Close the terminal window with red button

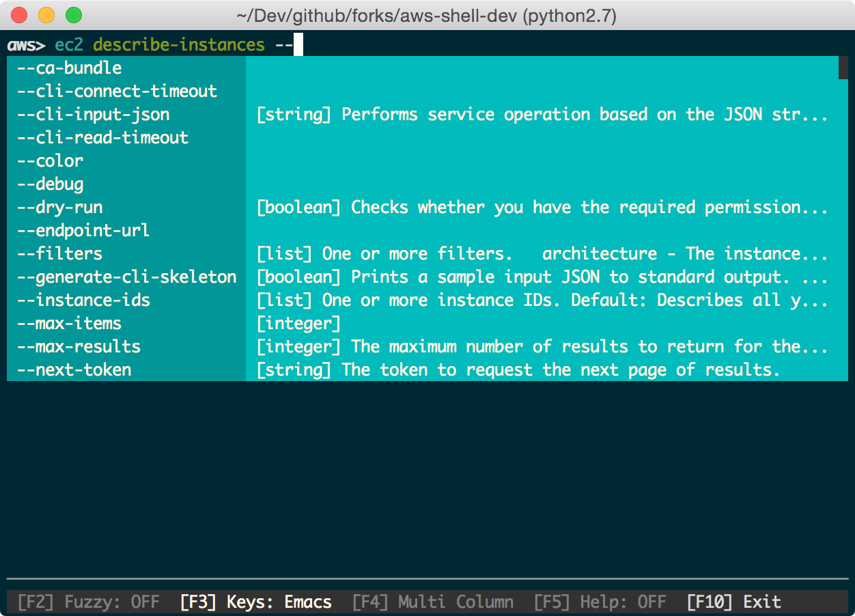19,14
